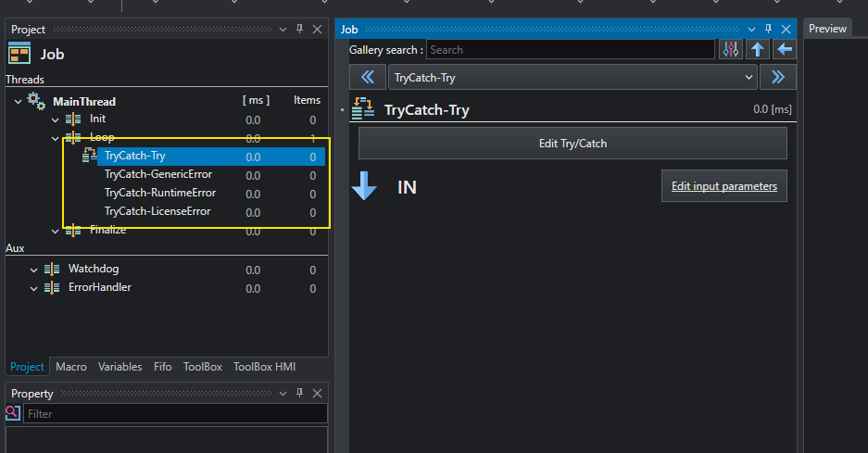Click the Gallery search input field
The height and width of the screenshot is (453, 868).
click(571, 50)
